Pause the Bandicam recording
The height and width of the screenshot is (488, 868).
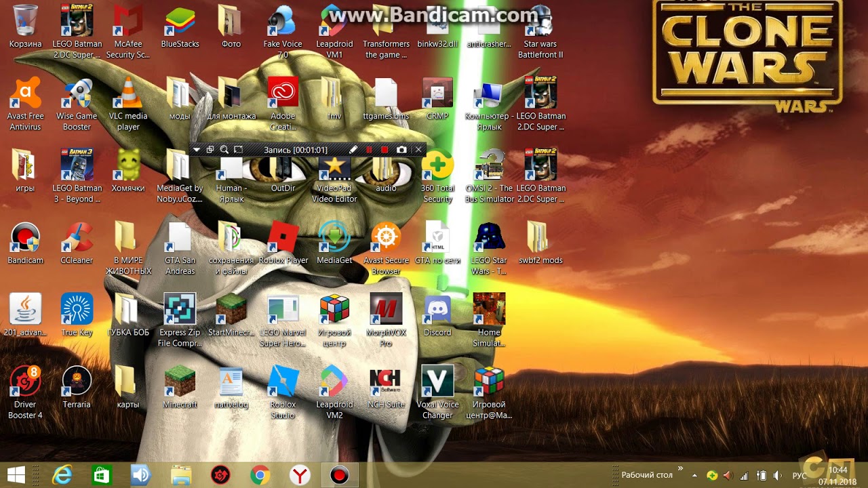pos(369,150)
